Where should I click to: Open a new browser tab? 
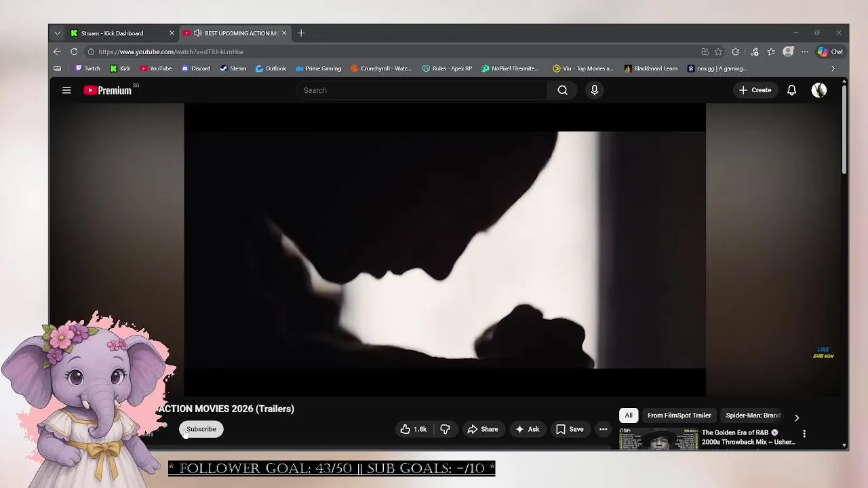[x=301, y=33]
